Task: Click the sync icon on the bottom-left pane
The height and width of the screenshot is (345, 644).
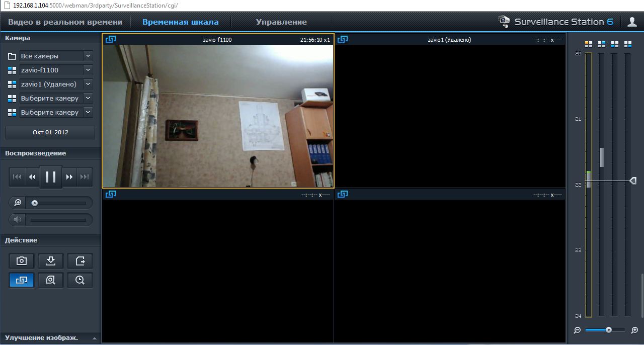Action: 111,194
